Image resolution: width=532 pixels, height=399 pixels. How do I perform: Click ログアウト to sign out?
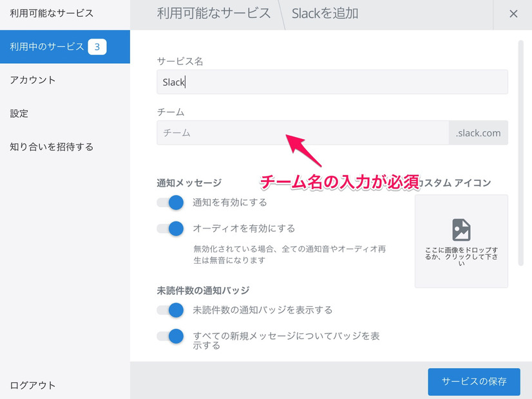[x=33, y=385]
